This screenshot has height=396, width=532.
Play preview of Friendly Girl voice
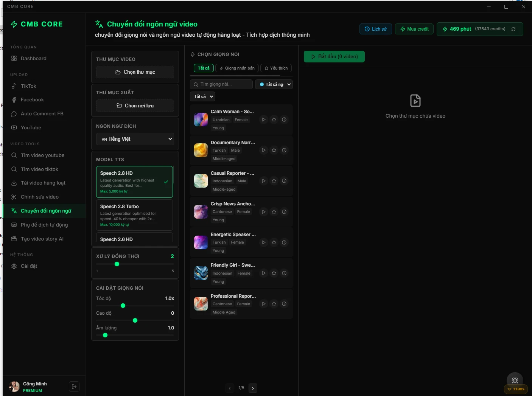[x=264, y=273]
